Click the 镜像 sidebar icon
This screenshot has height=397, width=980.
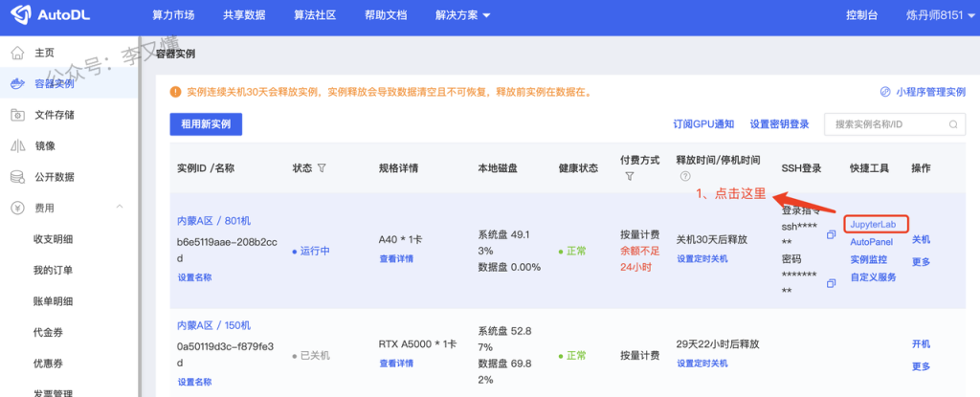click(x=17, y=146)
